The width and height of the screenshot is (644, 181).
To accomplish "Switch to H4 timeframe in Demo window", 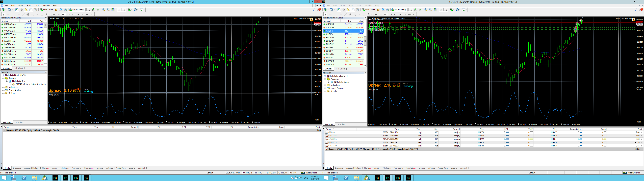I will tap(400, 14).
